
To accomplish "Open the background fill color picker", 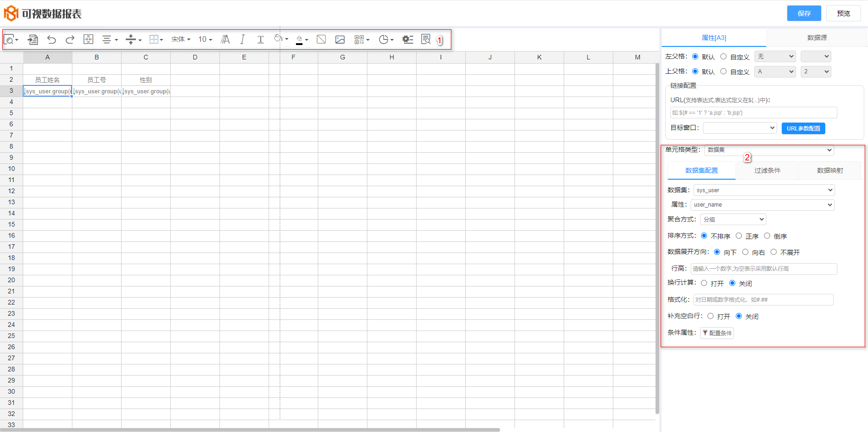I will point(281,39).
